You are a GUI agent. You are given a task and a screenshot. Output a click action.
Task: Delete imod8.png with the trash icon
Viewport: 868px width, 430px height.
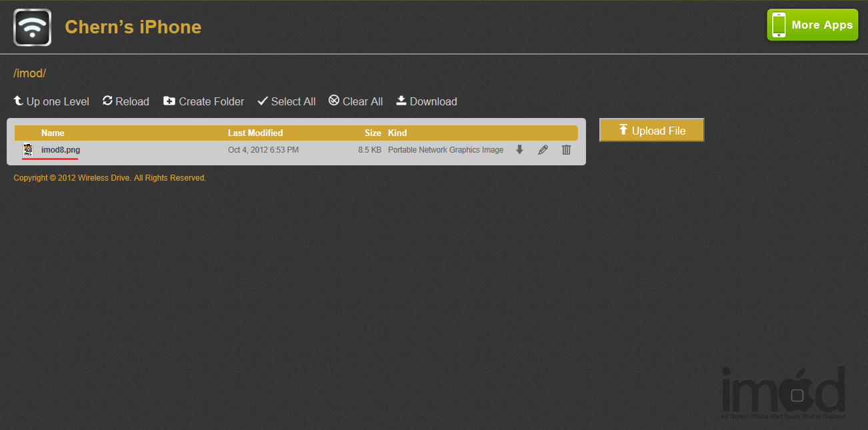567,150
